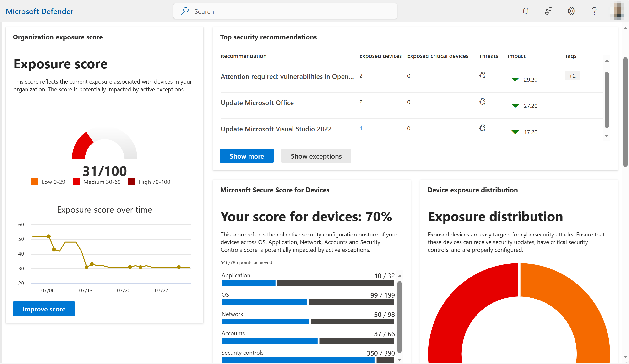
Task: Click the Low 0-29 orange legend swatch
Action: 34,182
